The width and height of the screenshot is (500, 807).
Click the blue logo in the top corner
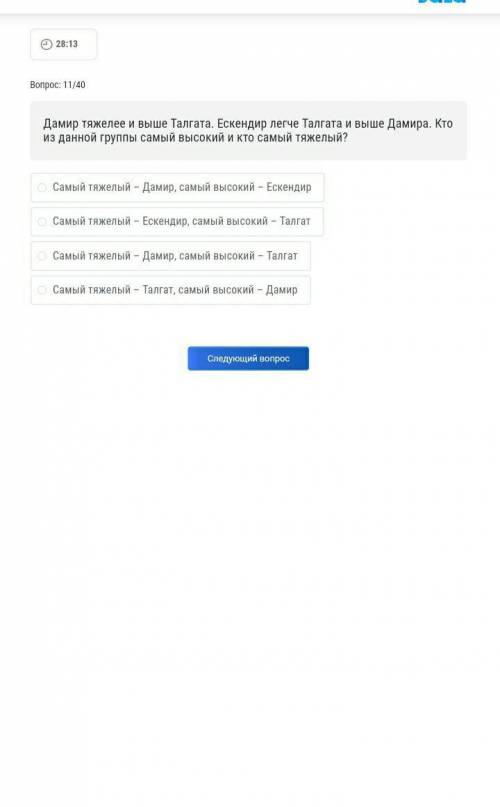click(x=442, y=2)
